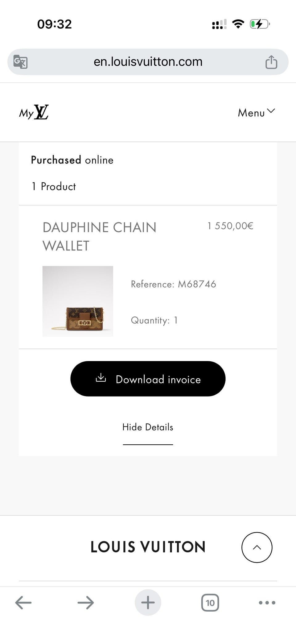This screenshot has width=296, height=644.
Task: Tap the en.louisvuitton.com address field
Action: click(148, 62)
